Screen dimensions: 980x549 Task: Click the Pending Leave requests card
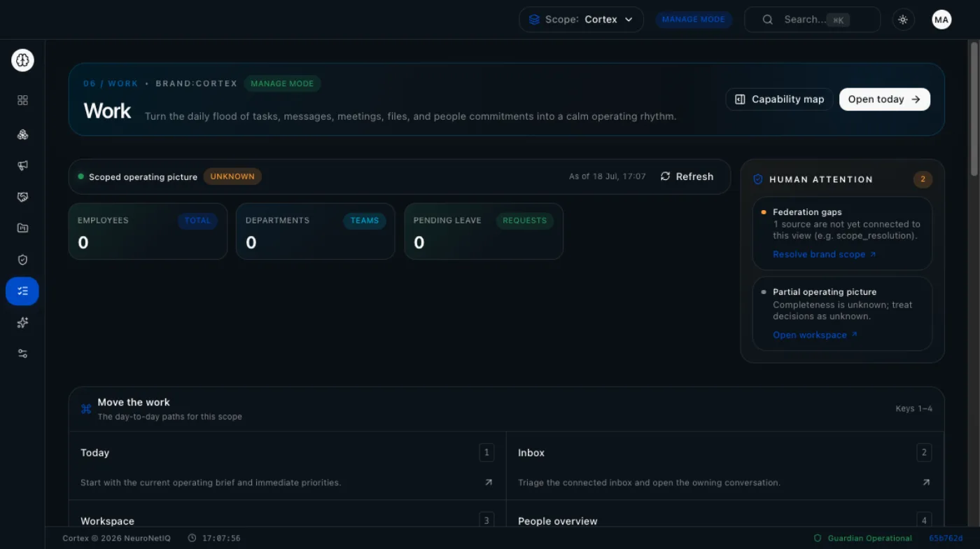pos(484,231)
